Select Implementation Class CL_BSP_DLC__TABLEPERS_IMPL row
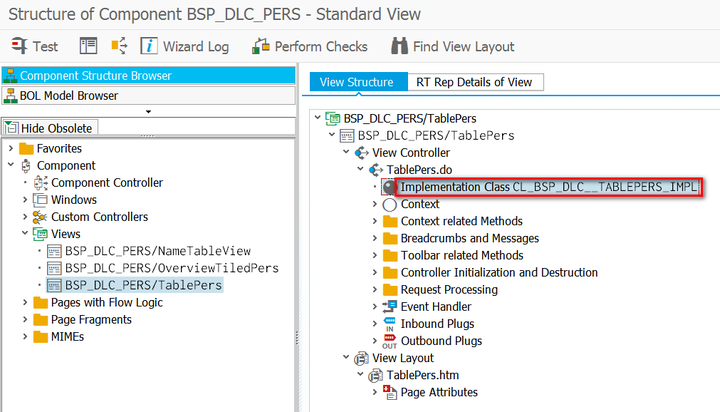The image size is (720, 412). pos(549,187)
